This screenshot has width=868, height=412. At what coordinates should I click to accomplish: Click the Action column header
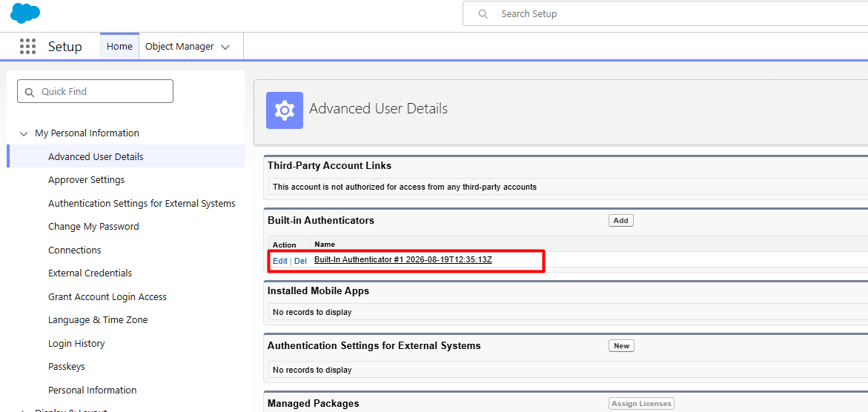click(x=285, y=245)
